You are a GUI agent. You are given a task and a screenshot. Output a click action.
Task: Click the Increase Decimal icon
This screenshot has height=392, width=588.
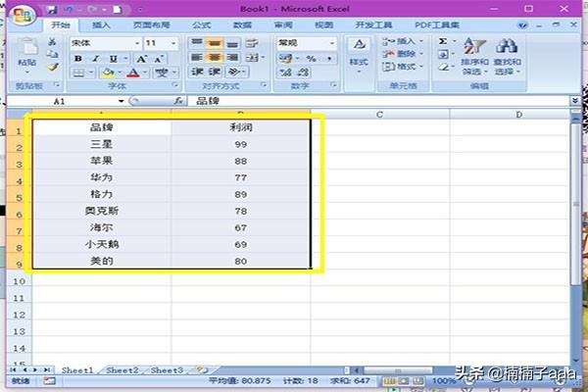[286, 72]
